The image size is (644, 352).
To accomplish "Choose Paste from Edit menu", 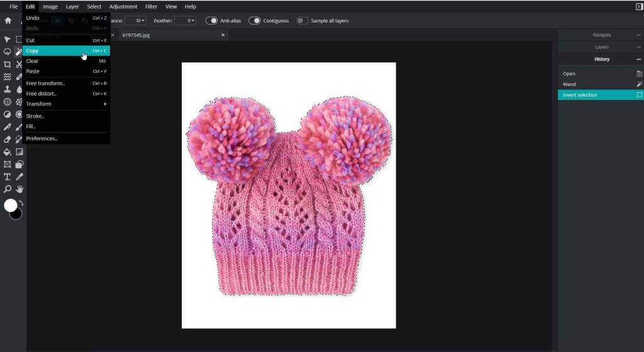I will click(65, 71).
